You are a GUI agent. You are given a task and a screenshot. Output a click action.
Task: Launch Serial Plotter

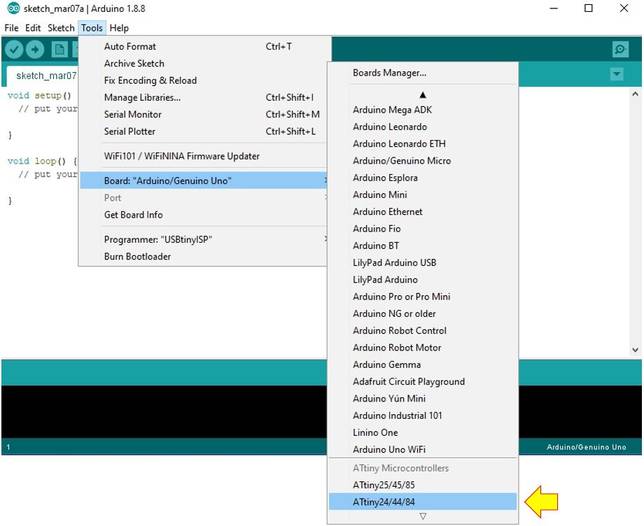203,131
